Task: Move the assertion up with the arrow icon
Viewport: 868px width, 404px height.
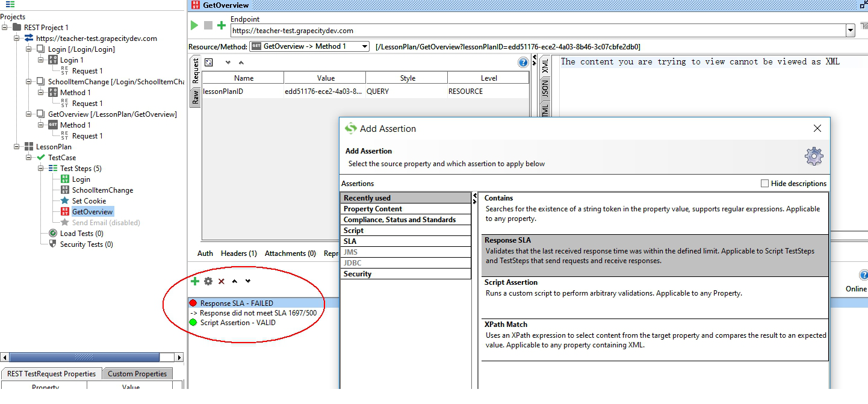Action: (x=235, y=281)
